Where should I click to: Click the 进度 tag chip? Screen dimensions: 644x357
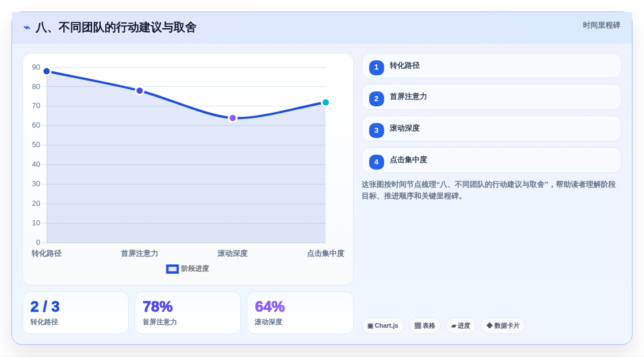pos(461,326)
